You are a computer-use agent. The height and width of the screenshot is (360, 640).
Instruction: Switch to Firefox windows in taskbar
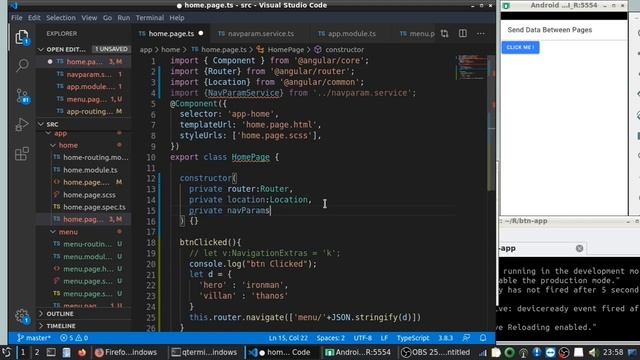(126, 352)
